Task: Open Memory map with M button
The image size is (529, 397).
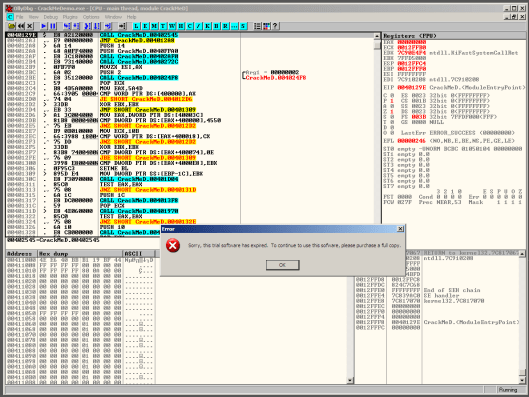Action: click(x=154, y=26)
